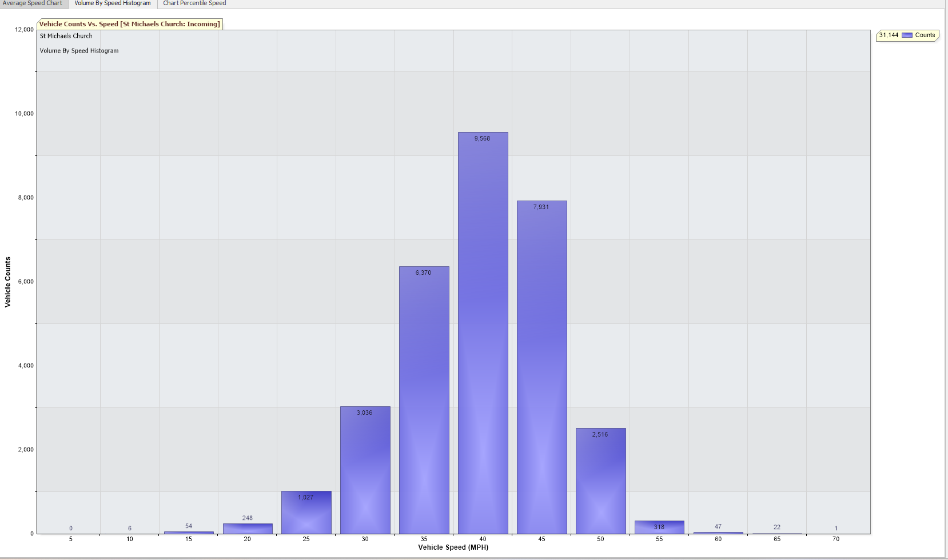Switch to the Average Speed Chart tab
This screenshot has height=560, width=948.
coord(33,3)
